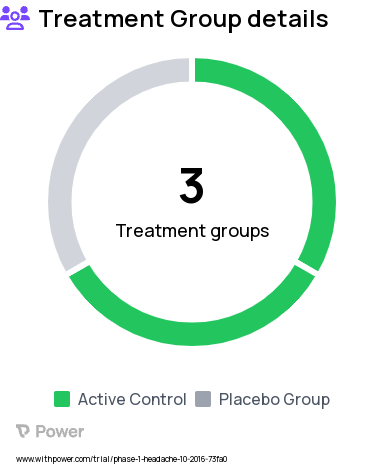
Task: Click the headache trial ID in the URL
Action: point(170,459)
